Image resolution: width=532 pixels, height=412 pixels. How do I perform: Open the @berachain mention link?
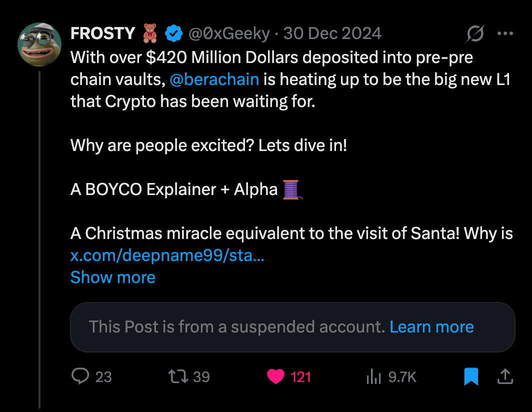point(214,79)
